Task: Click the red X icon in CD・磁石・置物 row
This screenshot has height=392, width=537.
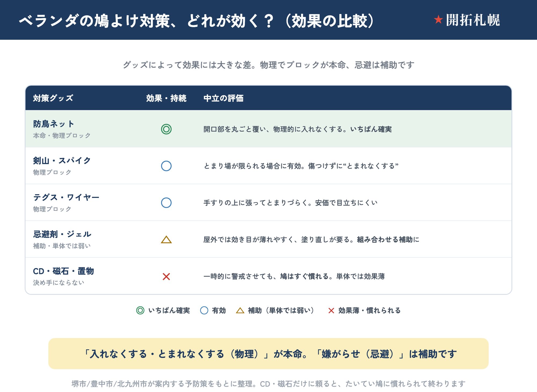Action: 166,276
